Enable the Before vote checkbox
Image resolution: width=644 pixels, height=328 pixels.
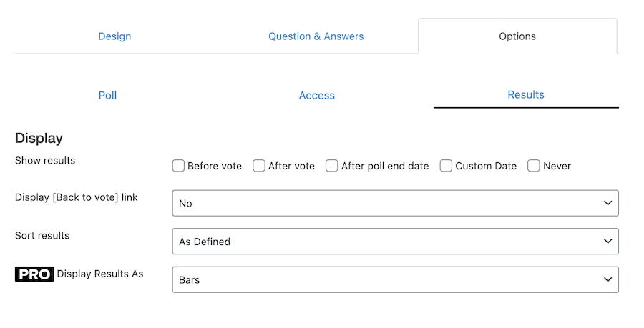pyautogui.click(x=178, y=166)
